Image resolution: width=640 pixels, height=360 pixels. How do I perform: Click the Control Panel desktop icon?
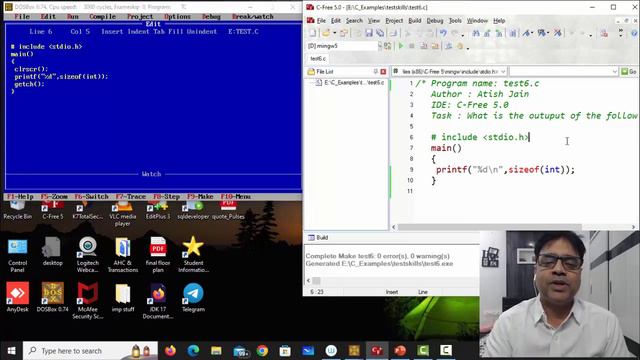(18, 255)
